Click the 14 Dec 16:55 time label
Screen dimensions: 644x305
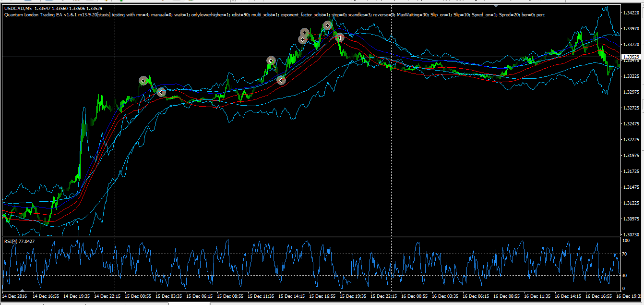(x=45, y=297)
